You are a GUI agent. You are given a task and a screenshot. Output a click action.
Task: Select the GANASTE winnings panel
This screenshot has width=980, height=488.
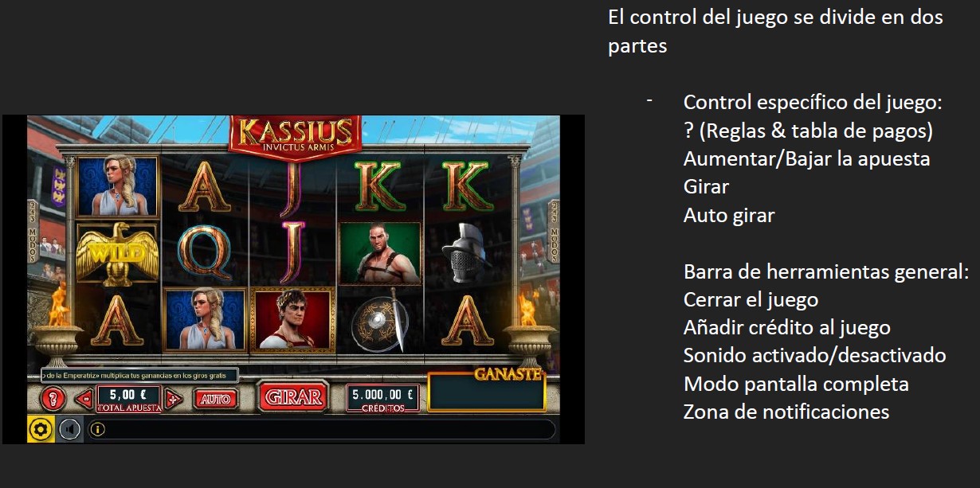coord(486,391)
